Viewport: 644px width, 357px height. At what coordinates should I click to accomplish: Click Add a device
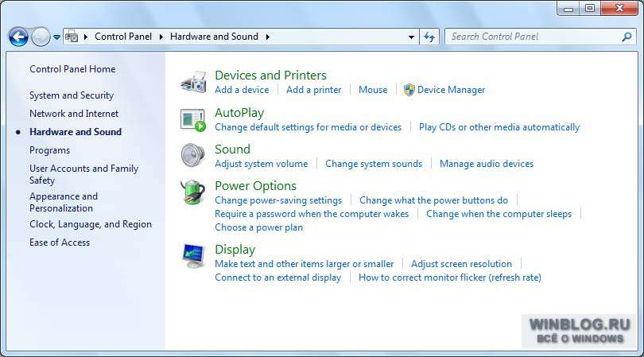pyautogui.click(x=242, y=90)
